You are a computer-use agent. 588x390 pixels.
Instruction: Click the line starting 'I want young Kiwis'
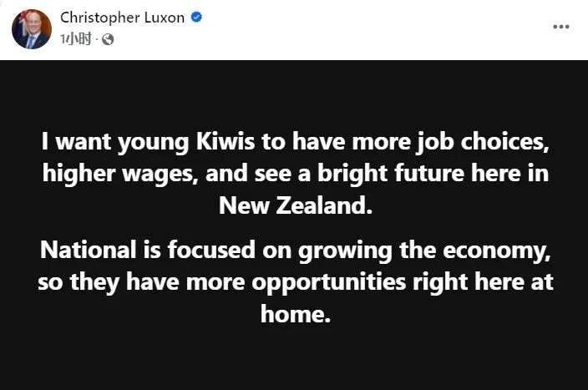point(294,142)
